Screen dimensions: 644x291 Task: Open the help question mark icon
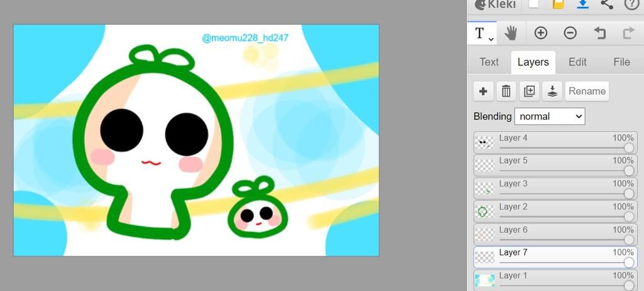point(631,4)
